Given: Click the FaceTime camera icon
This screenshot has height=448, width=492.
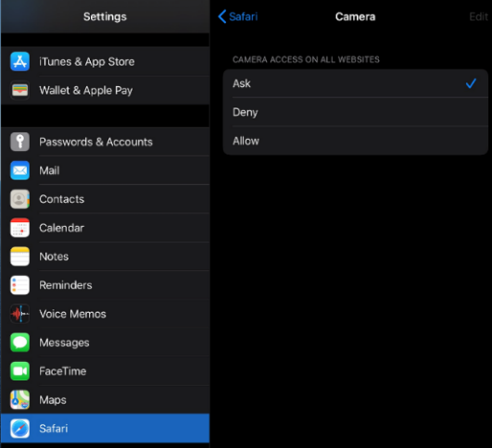Looking at the screenshot, I should 20,371.
